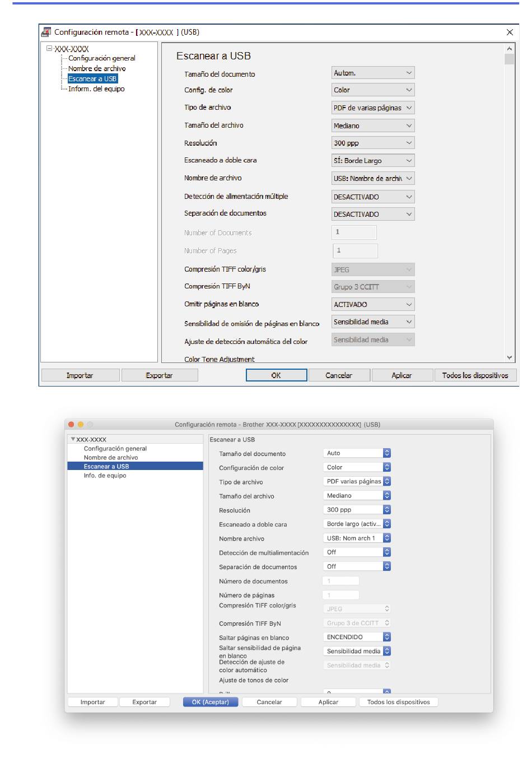Open the Config. de color dropdown

(x=373, y=90)
